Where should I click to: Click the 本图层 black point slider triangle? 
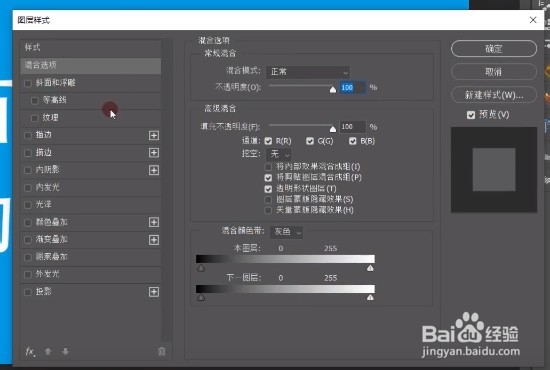point(201,268)
